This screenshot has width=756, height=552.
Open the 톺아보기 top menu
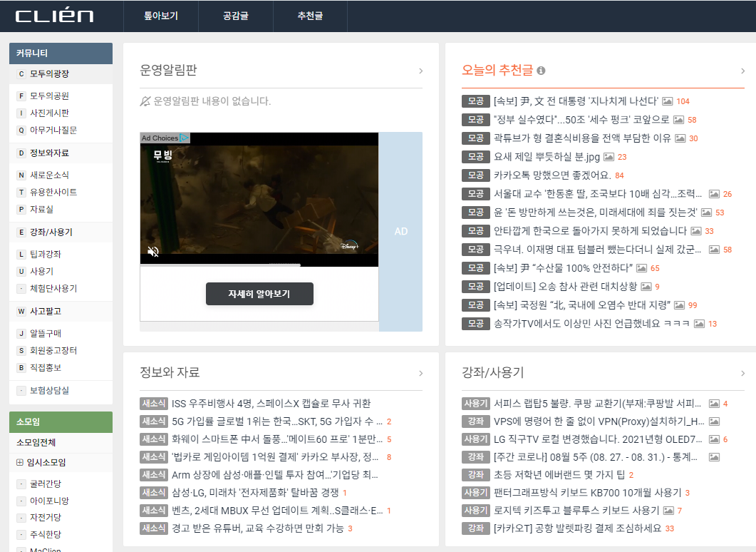coord(161,16)
